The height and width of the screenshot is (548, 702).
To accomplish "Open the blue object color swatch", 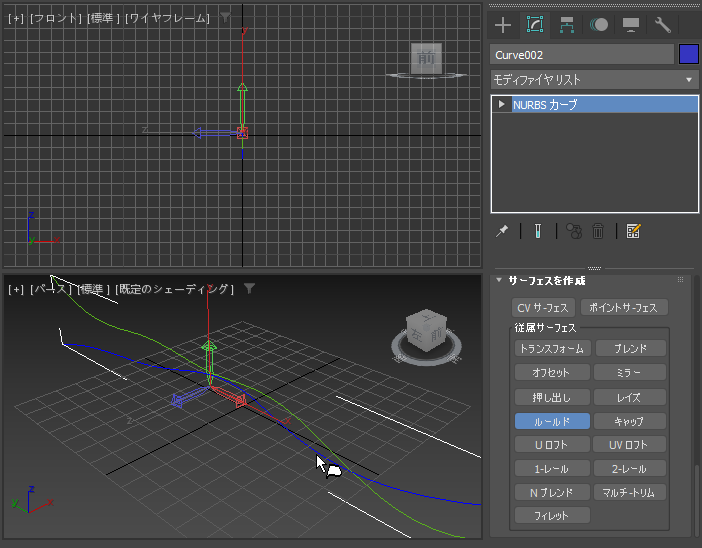I will click(x=689, y=55).
